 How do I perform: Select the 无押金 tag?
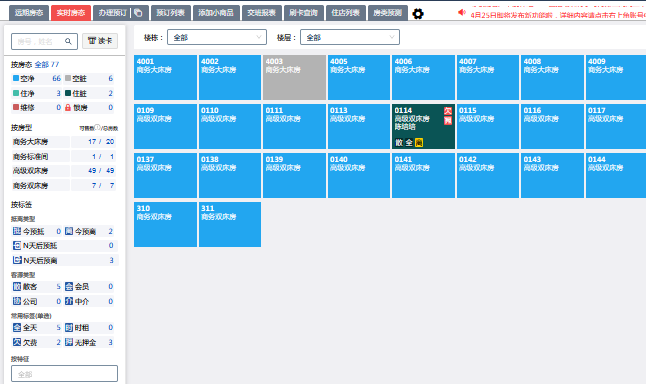[x=89, y=342]
